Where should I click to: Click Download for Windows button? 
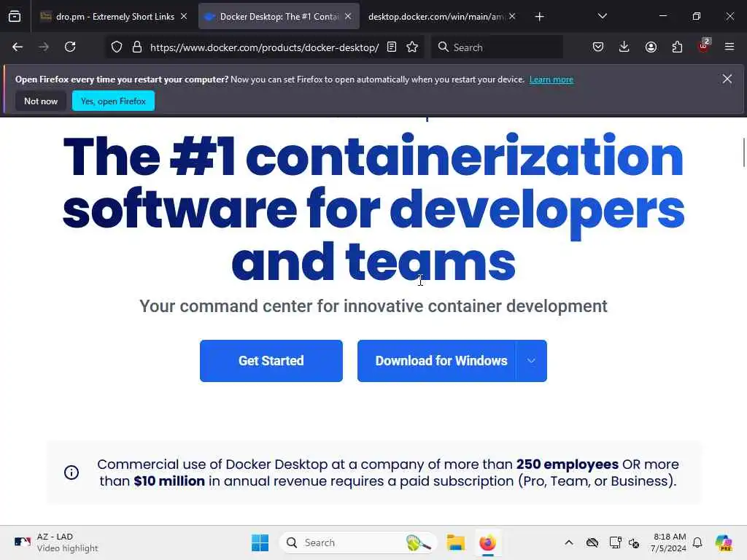click(x=436, y=361)
